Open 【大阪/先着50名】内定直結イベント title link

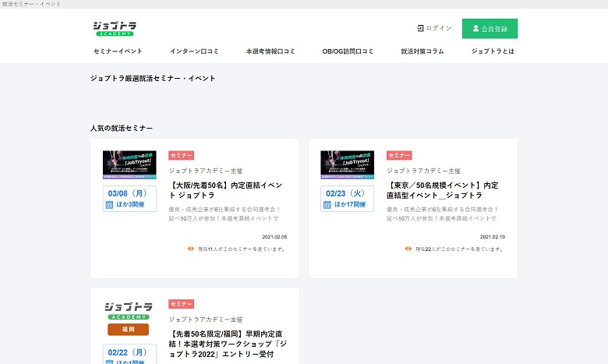[x=226, y=190]
